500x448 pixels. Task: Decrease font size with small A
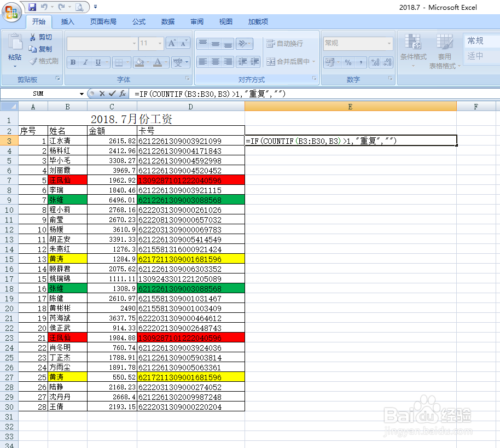tap(184, 43)
